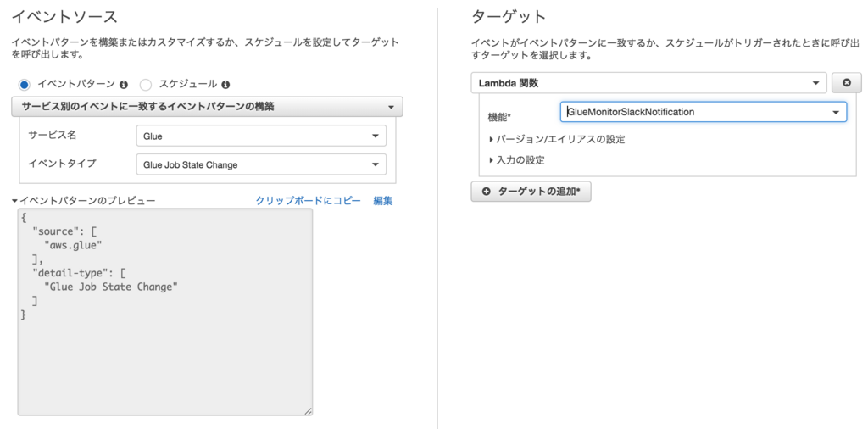Expand 入力の設定
868x429 pixels.
click(517, 160)
